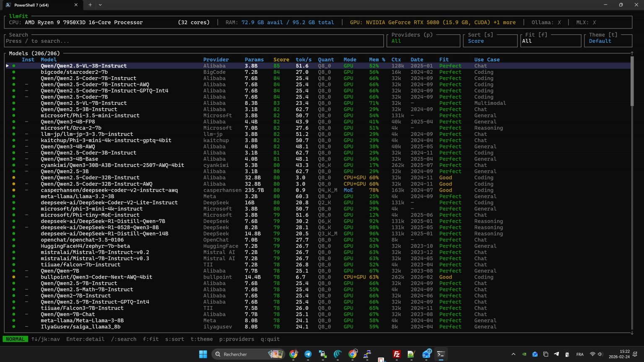Click the PowerShell icon in the tab
This screenshot has width=644, height=362.
point(8,5)
